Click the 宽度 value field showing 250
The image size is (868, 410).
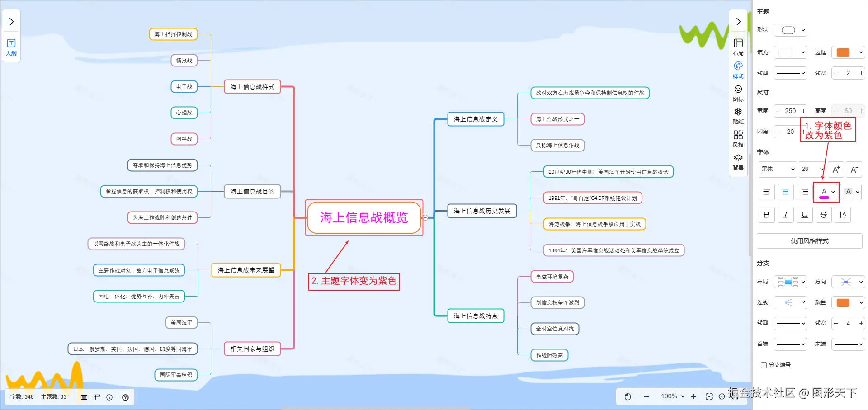790,111
